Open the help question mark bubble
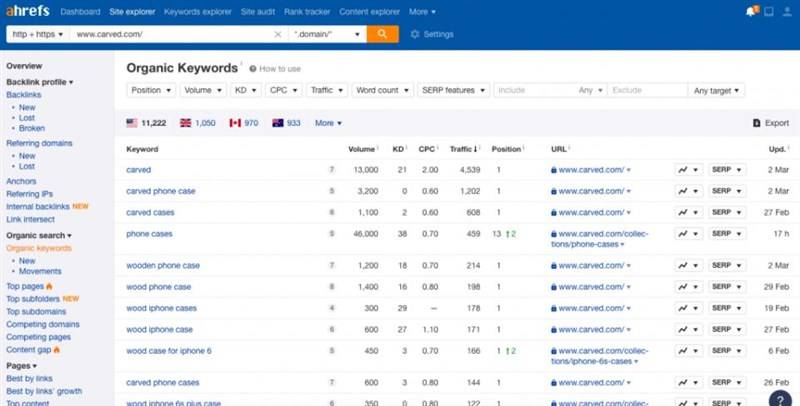This screenshot has width=800, height=406. pos(780,400)
